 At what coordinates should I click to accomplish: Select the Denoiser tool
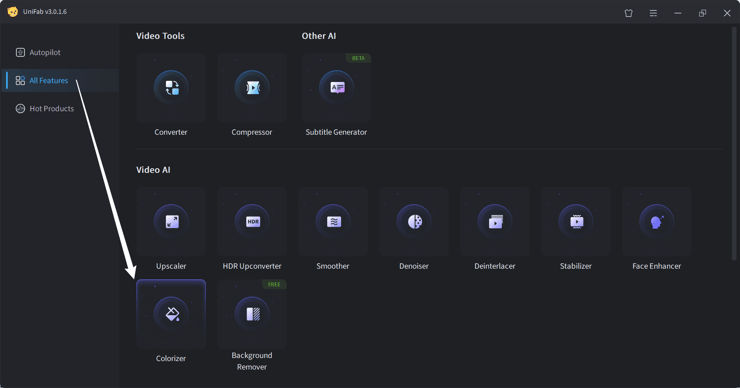414,221
